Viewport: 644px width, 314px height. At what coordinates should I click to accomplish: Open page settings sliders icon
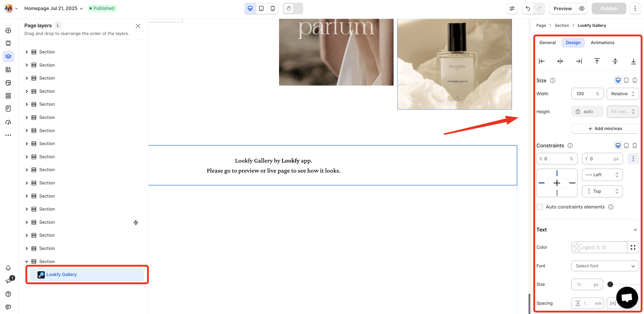512,8
